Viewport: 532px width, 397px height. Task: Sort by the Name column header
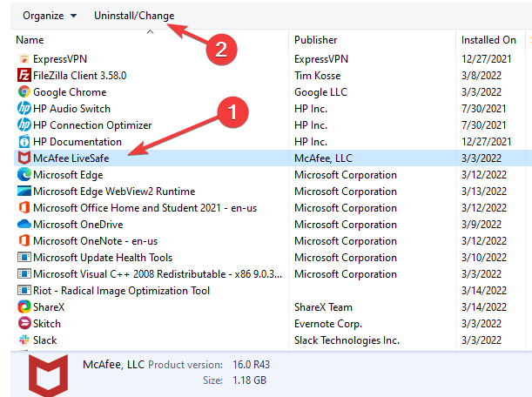(x=30, y=40)
